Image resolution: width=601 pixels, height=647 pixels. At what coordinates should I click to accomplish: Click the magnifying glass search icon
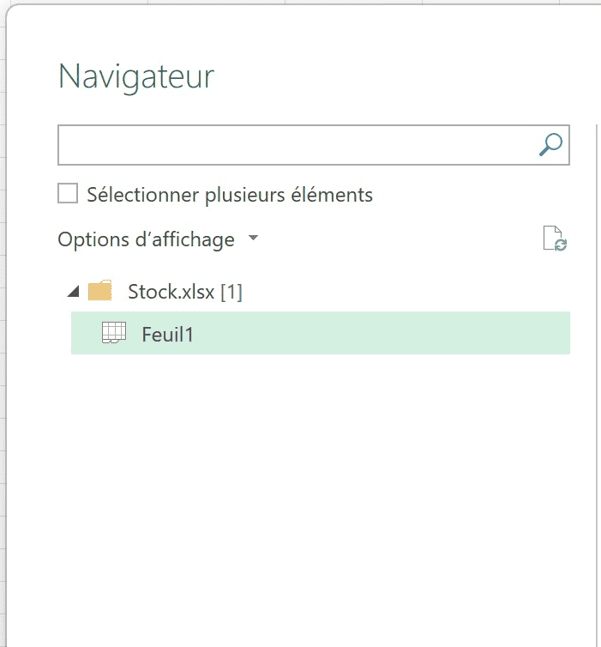550,145
